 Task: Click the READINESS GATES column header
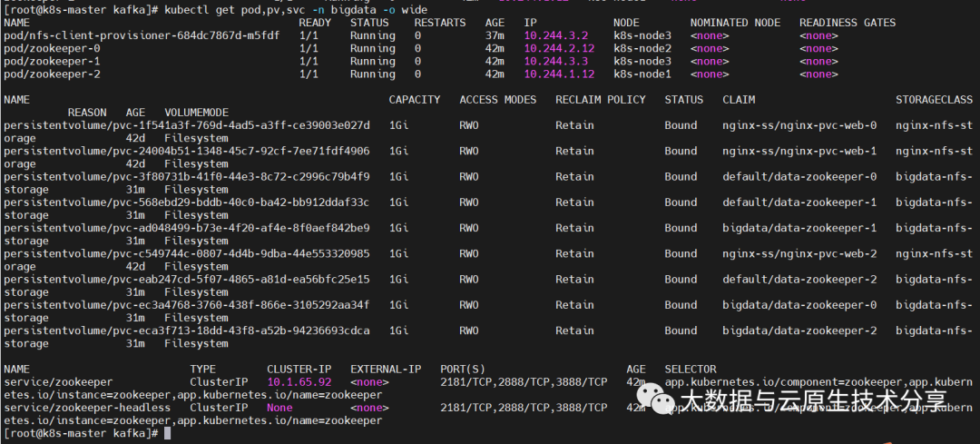(848, 23)
